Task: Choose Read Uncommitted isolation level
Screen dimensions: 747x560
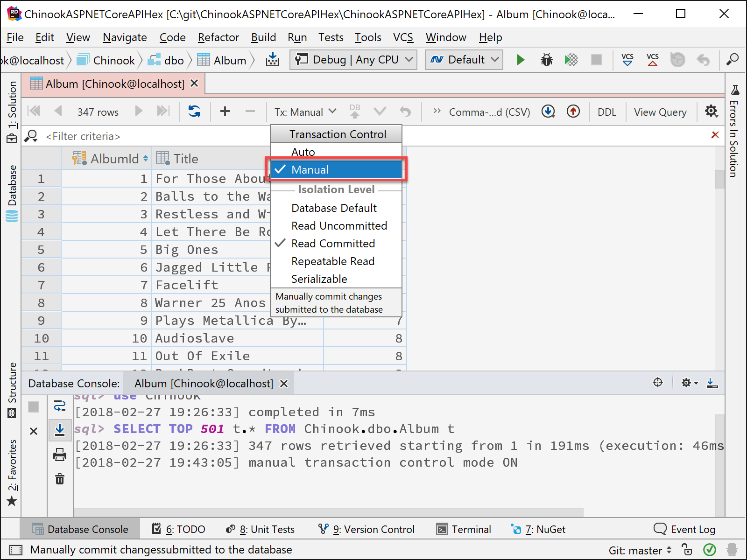Action: point(336,226)
